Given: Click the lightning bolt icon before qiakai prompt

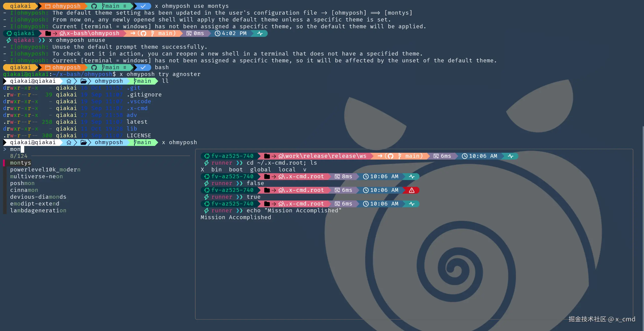Looking at the screenshot, I should click(9, 40).
